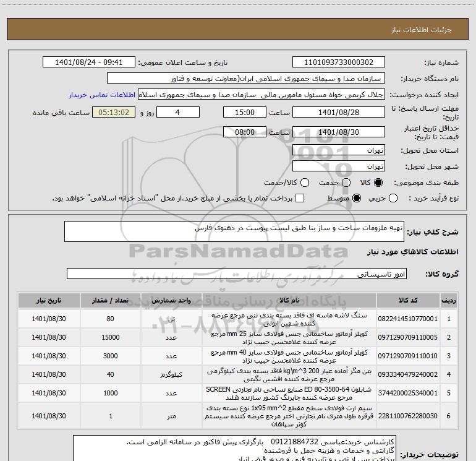Screen dimensions: 476x461
Task: Click quantity 3000 in row 3
Action: point(110,356)
